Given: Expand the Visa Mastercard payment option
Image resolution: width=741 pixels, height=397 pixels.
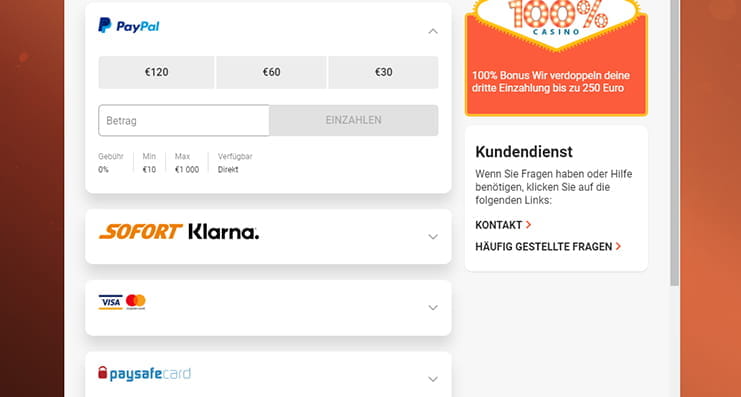Looking at the screenshot, I should 433,308.
